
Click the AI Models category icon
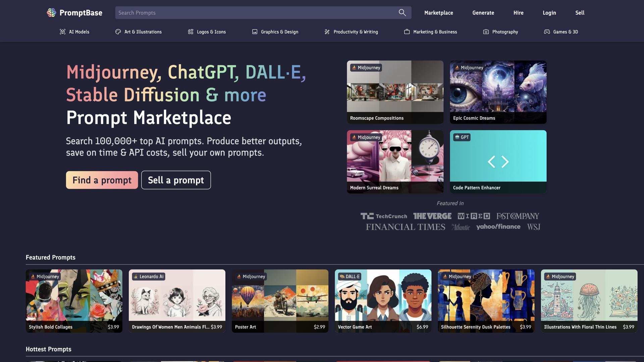tap(62, 32)
